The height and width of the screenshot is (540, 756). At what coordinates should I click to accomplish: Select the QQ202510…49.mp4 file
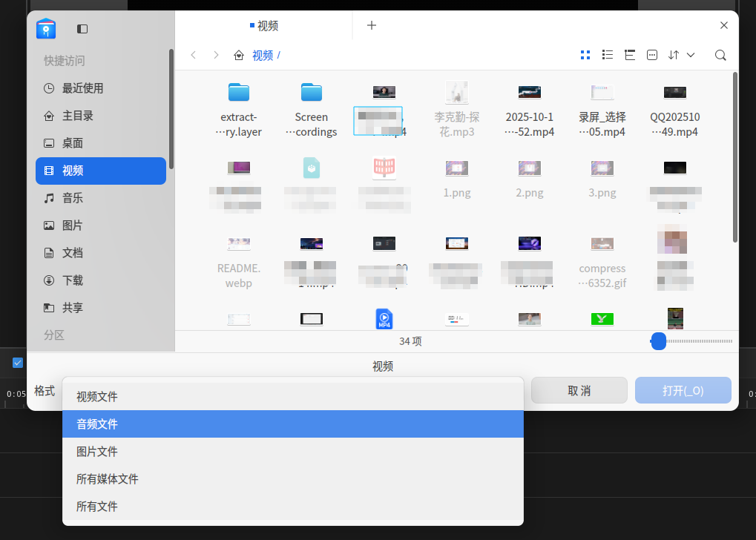(675, 111)
